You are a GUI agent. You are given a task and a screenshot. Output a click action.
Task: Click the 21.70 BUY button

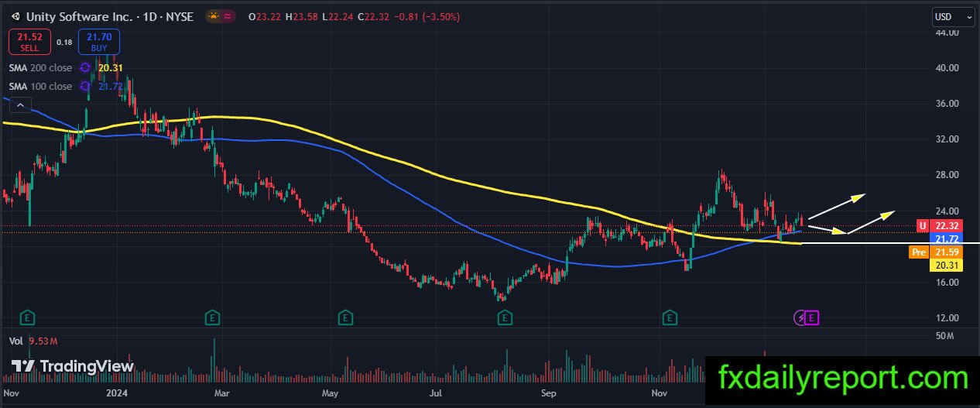(98, 42)
